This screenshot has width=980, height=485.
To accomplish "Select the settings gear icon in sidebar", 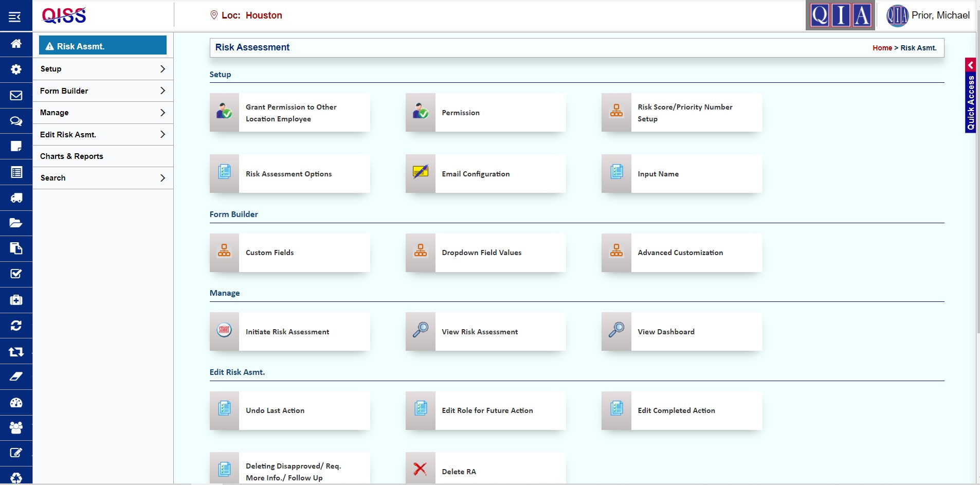I will coord(15,69).
